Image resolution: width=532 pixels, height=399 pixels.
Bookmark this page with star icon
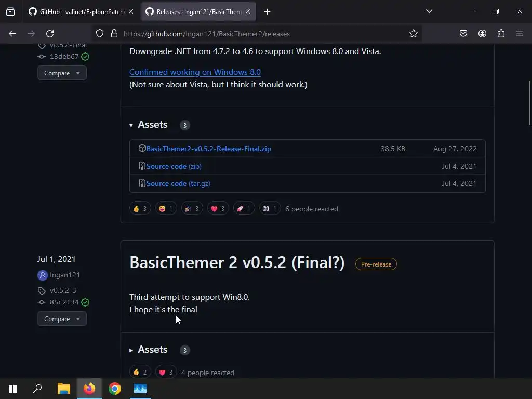tap(413, 34)
